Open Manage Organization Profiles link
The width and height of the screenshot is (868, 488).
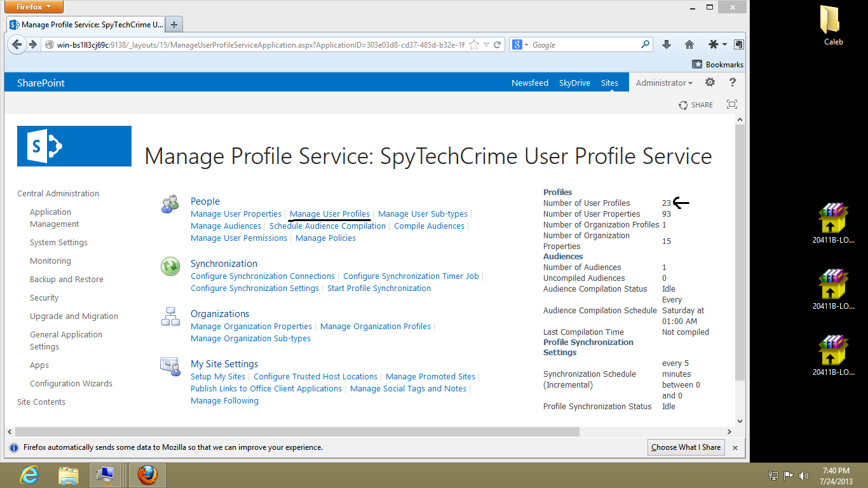pyautogui.click(x=376, y=327)
